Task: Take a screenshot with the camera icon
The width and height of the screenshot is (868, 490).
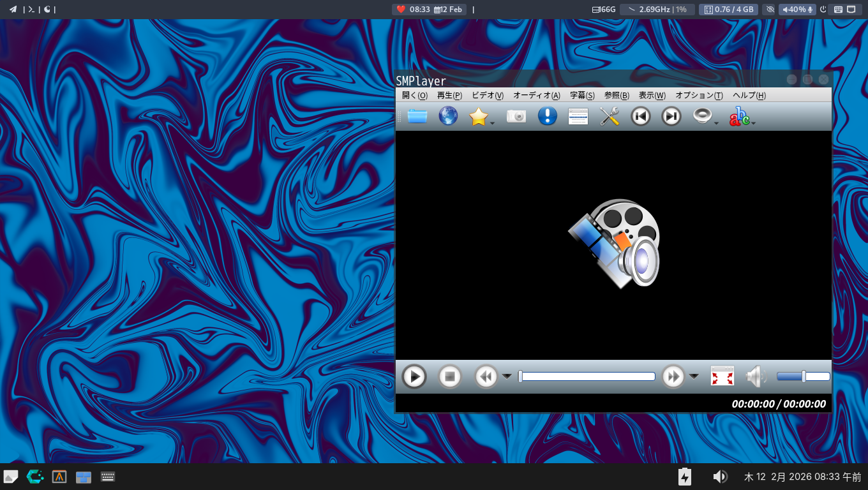Action: pyautogui.click(x=516, y=116)
